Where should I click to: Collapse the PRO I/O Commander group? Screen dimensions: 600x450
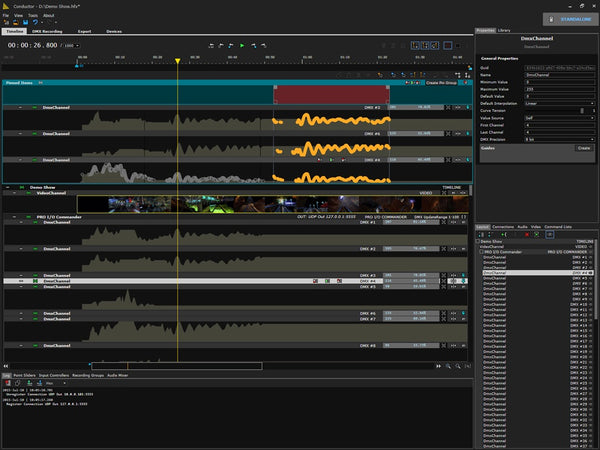(x=14, y=215)
